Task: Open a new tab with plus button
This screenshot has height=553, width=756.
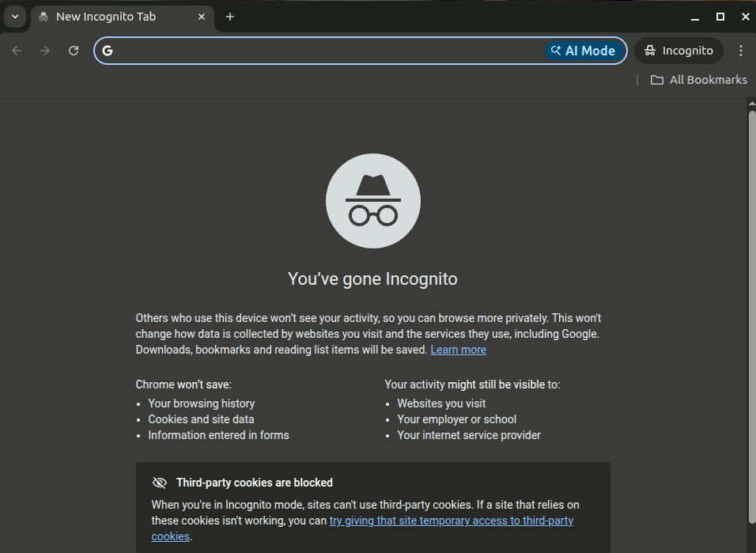Action: coord(230,17)
